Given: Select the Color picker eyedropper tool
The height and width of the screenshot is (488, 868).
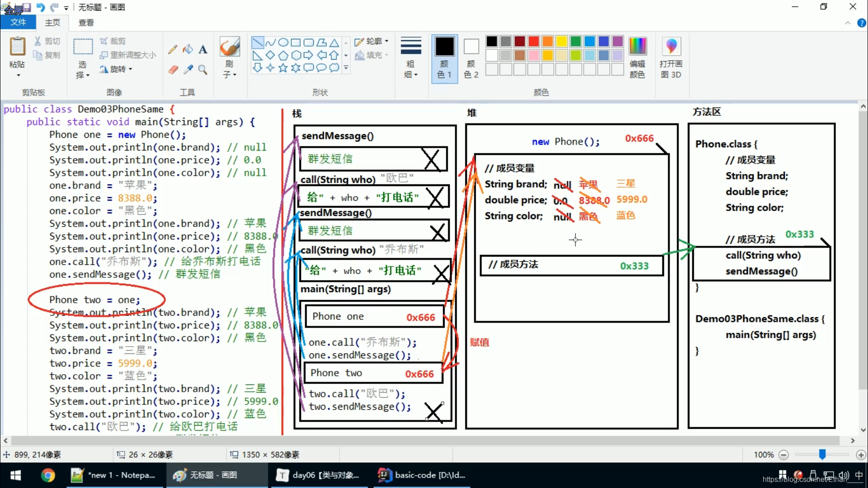Looking at the screenshot, I should click(188, 70).
